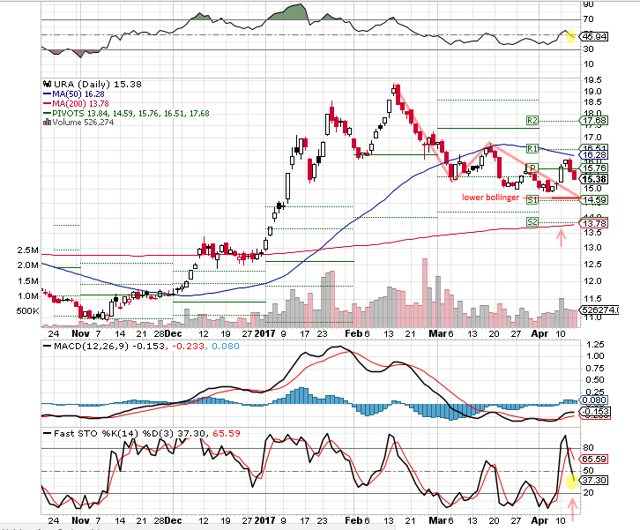Click the 0.50 MACD axis label

595,380
